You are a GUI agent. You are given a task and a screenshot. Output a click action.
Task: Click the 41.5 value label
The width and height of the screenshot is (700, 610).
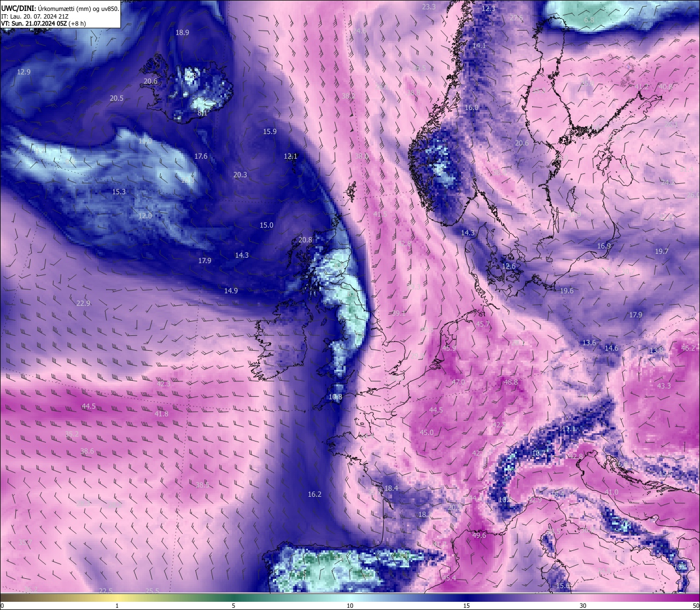tap(380, 214)
